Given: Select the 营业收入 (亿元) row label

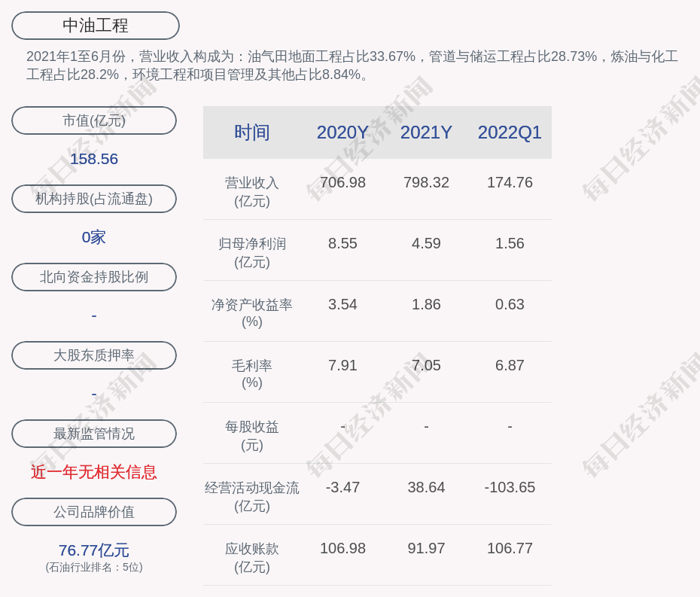Looking at the screenshot, I should (252, 192).
